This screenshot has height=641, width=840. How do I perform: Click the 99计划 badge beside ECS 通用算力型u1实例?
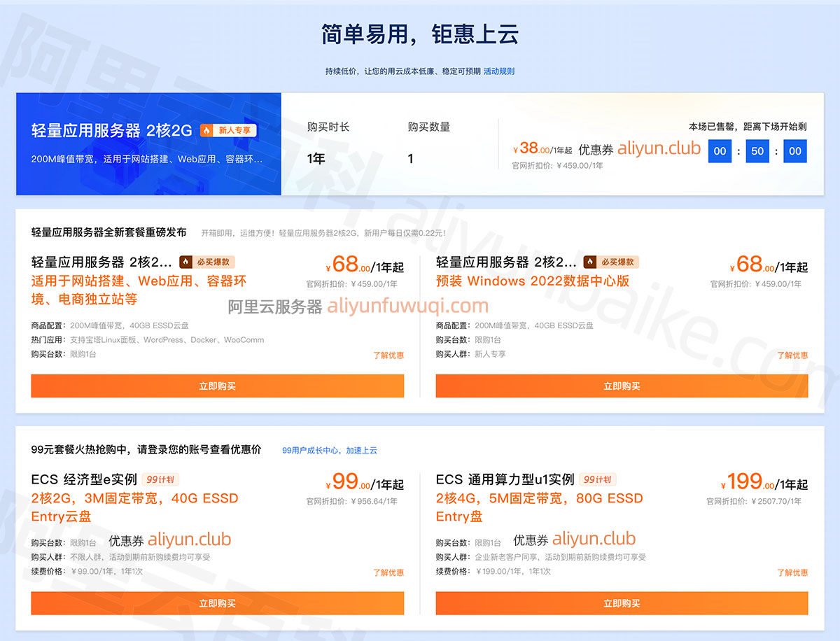(x=597, y=479)
